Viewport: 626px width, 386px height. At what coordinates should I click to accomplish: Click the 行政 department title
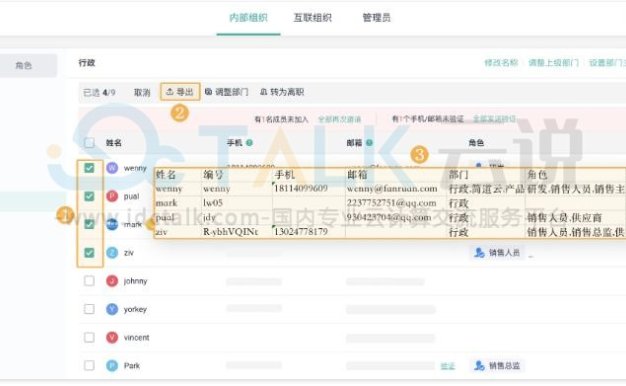point(87,63)
